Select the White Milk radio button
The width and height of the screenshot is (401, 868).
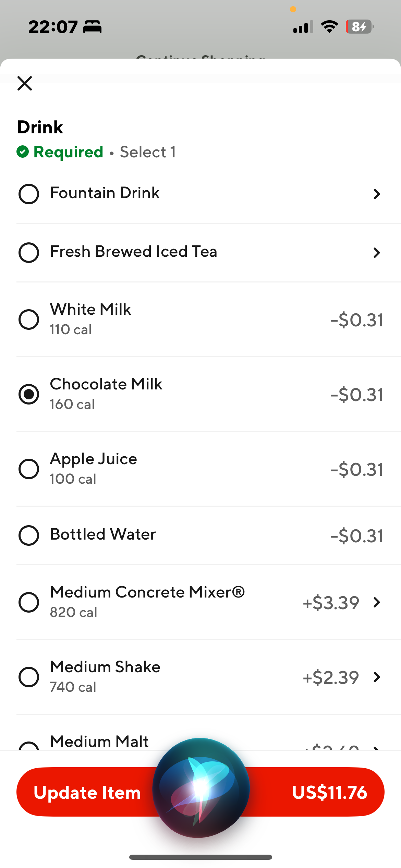[x=29, y=320]
